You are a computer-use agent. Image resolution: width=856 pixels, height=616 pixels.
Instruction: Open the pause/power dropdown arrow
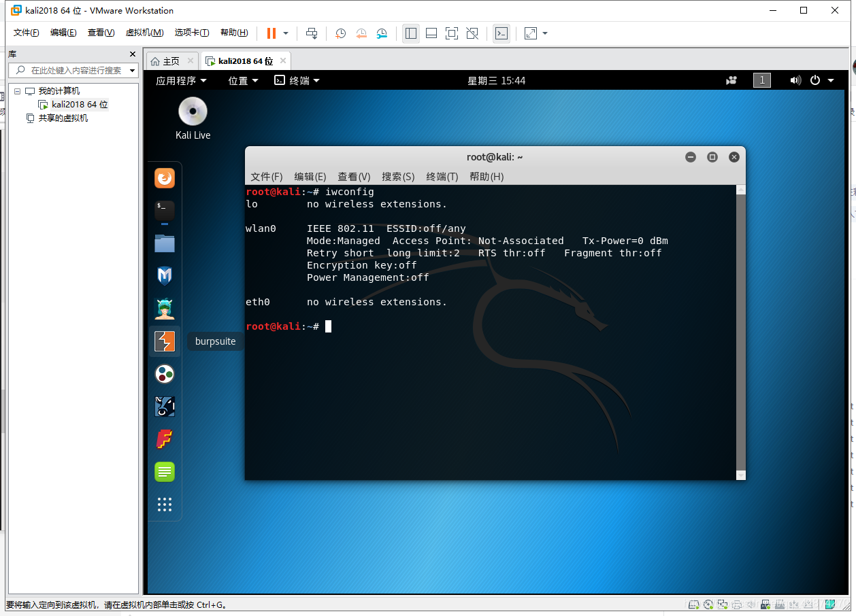tap(286, 33)
